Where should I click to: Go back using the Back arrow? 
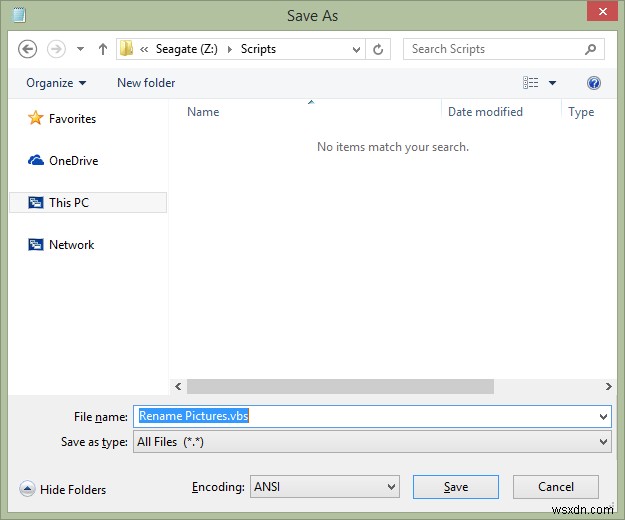point(28,49)
